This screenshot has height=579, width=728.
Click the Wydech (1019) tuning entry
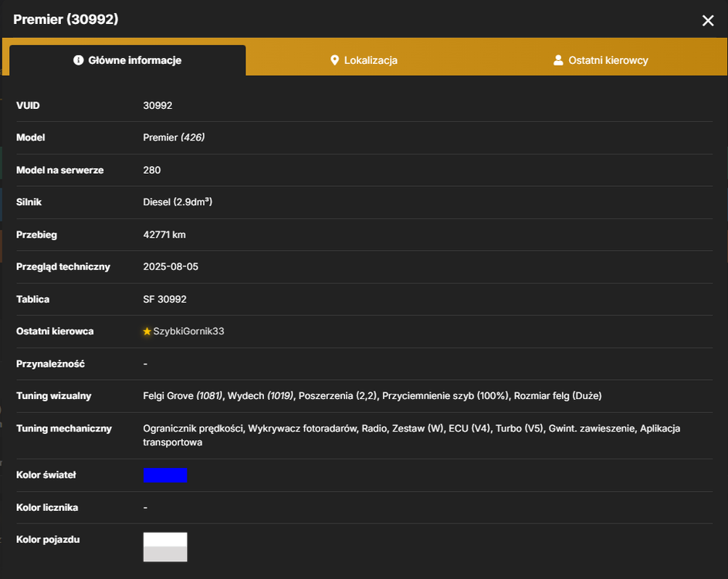point(260,395)
